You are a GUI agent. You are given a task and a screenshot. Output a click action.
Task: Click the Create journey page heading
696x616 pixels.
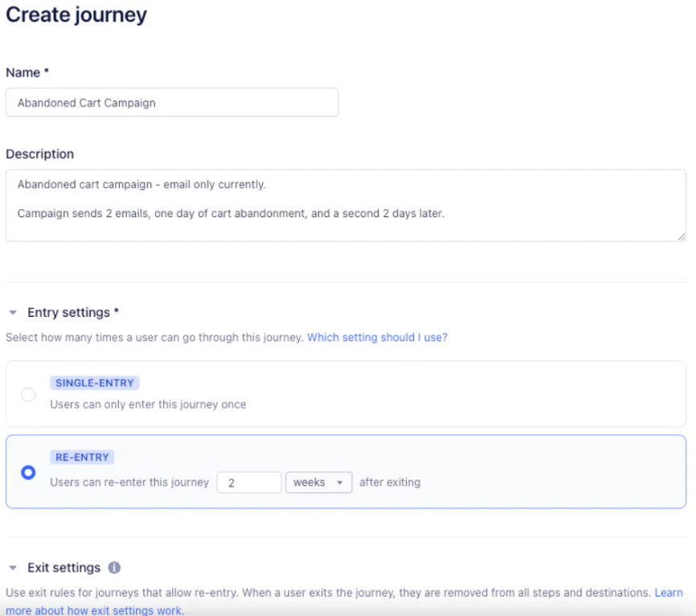tap(76, 14)
